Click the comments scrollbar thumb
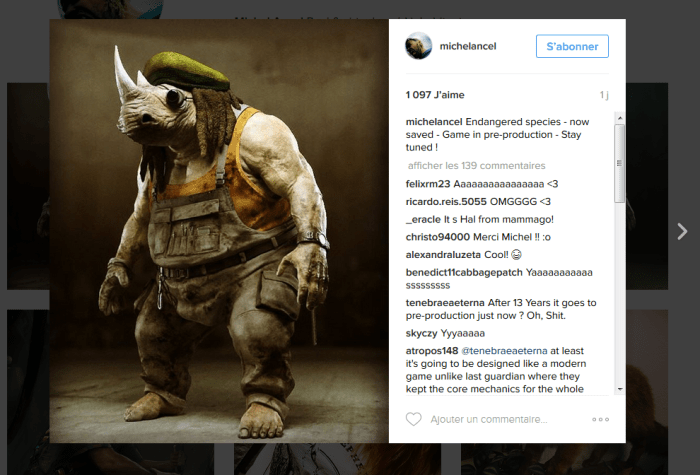Image resolution: width=700 pixels, height=475 pixels. [x=619, y=163]
